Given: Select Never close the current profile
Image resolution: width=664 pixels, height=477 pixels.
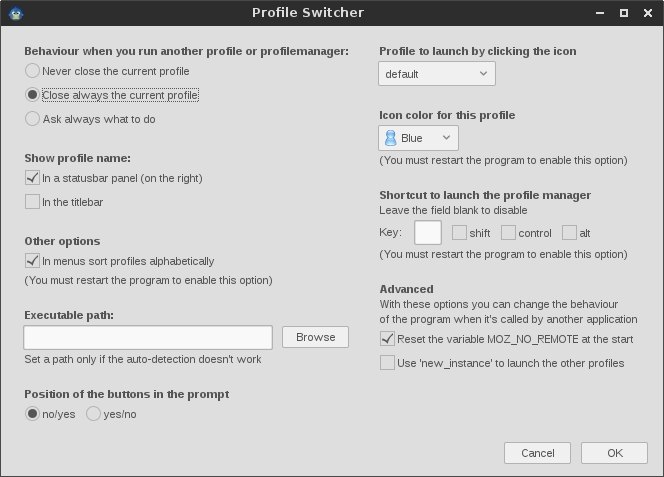Looking at the screenshot, I should (32, 71).
